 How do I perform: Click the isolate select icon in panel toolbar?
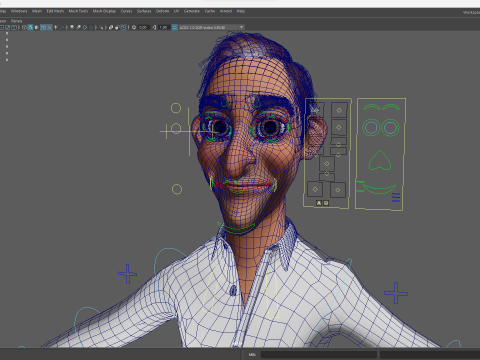point(101,27)
